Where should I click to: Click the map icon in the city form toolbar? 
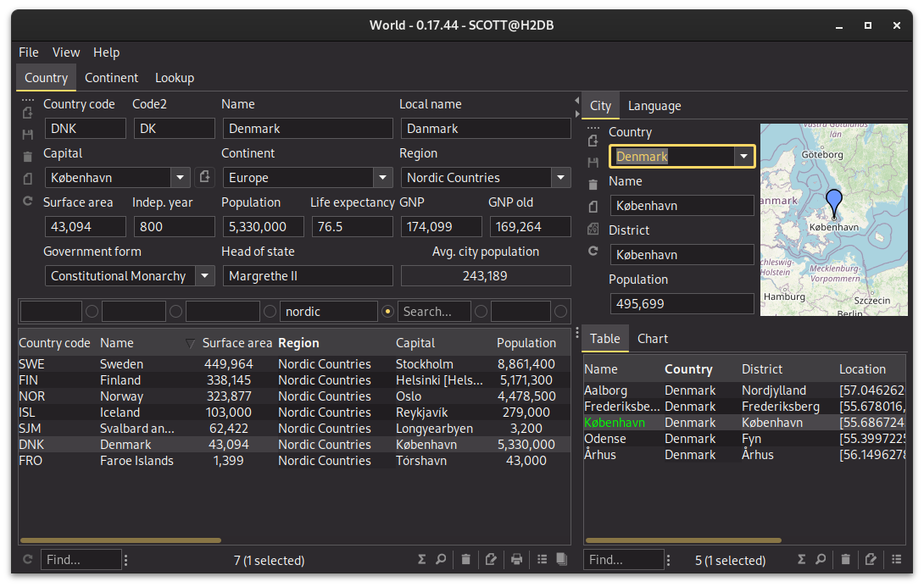click(x=593, y=229)
